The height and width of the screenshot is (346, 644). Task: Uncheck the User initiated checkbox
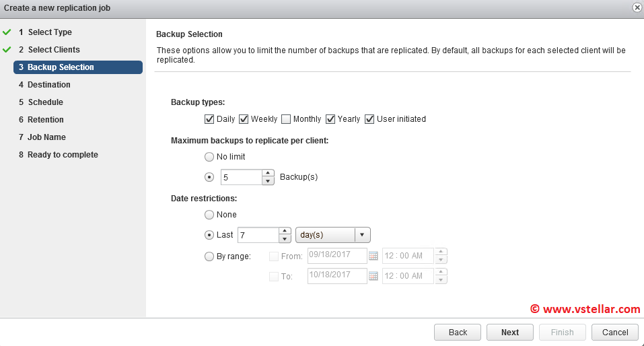369,119
